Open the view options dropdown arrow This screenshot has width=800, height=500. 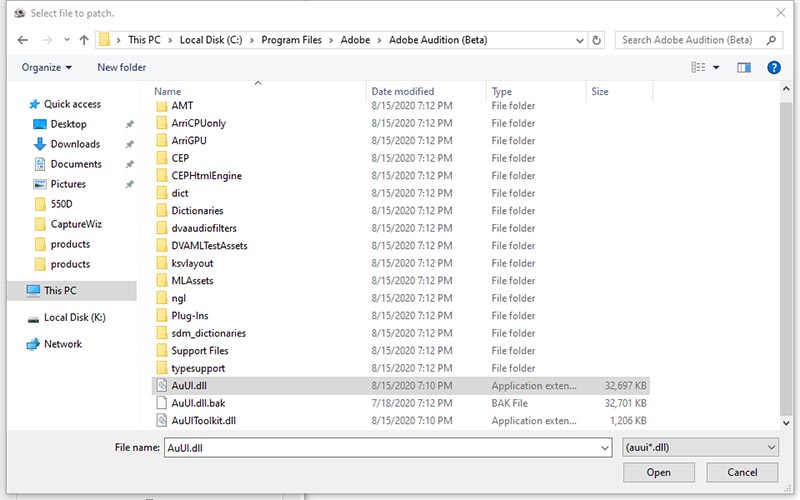coord(716,67)
